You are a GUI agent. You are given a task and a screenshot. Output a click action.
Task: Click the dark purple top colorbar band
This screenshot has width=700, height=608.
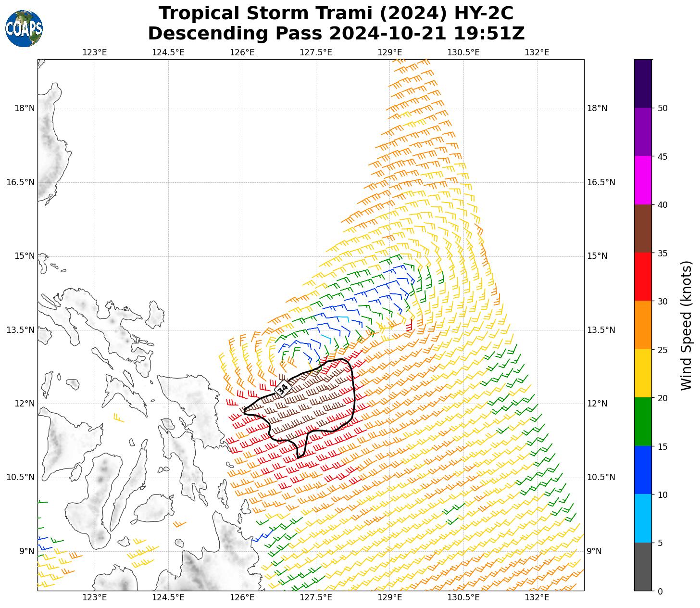(643, 83)
